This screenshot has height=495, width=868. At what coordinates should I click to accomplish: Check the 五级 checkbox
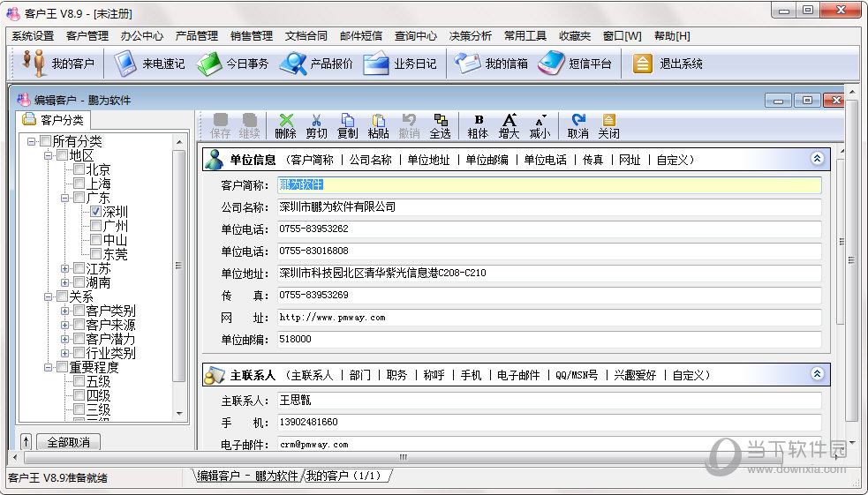pyautogui.click(x=79, y=381)
